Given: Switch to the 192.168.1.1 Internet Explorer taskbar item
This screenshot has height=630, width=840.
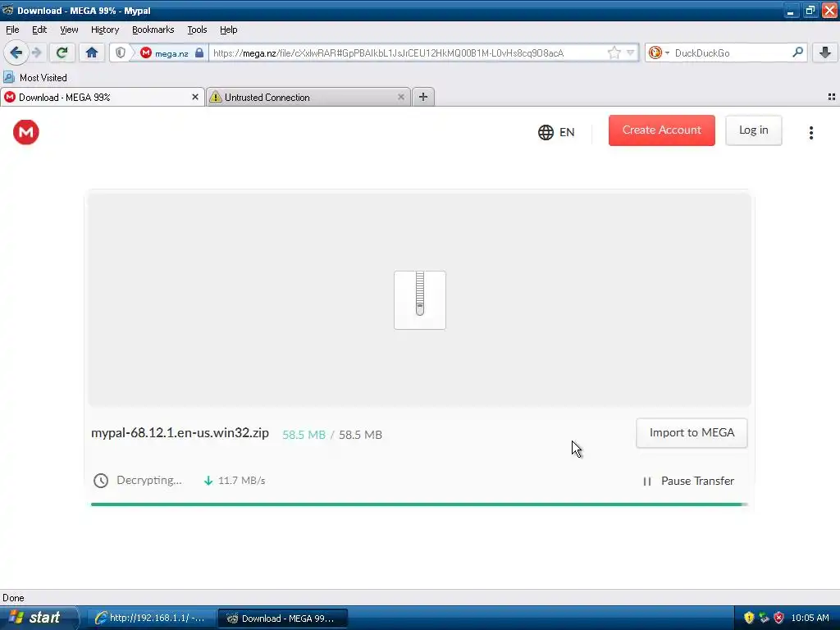Looking at the screenshot, I should [x=152, y=619].
